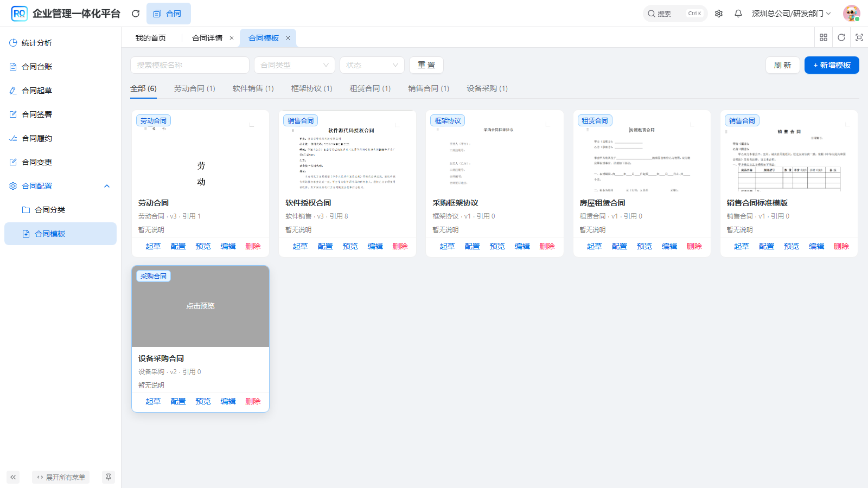The height and width of the screenshot is (488, 868).
Task: Open the 合同类型 dropdown
Action: 295,65
